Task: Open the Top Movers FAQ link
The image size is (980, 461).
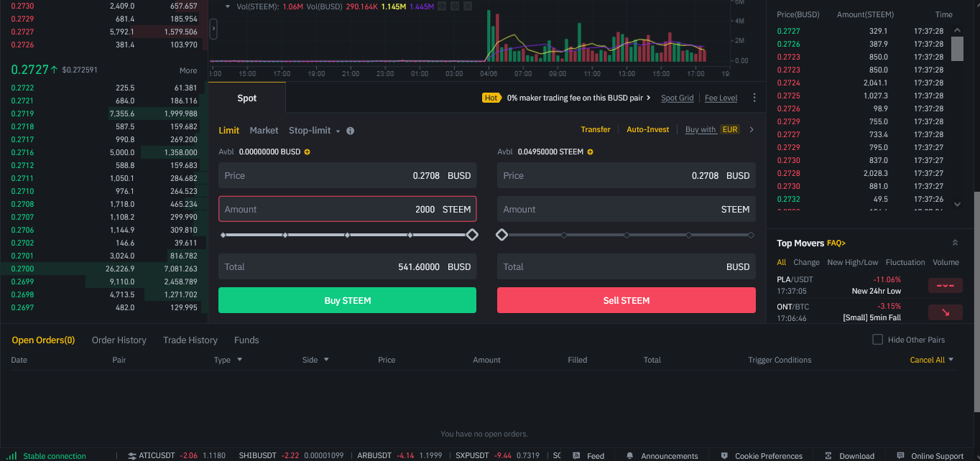Action: pyautogui.click(x=836, y=243)
